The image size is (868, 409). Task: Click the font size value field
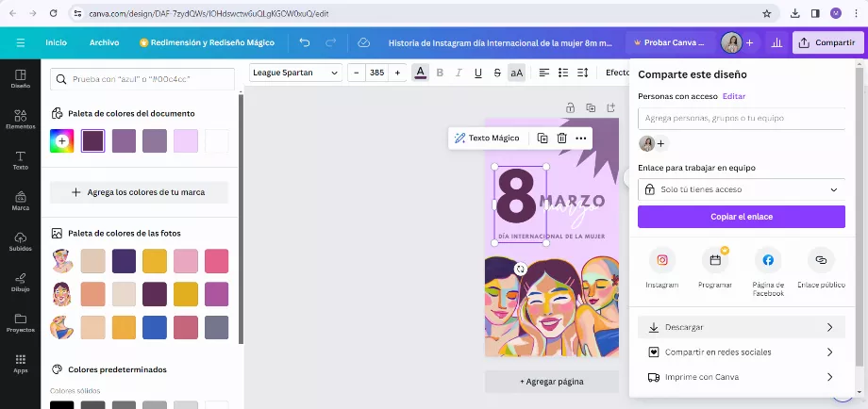[377, 73]
